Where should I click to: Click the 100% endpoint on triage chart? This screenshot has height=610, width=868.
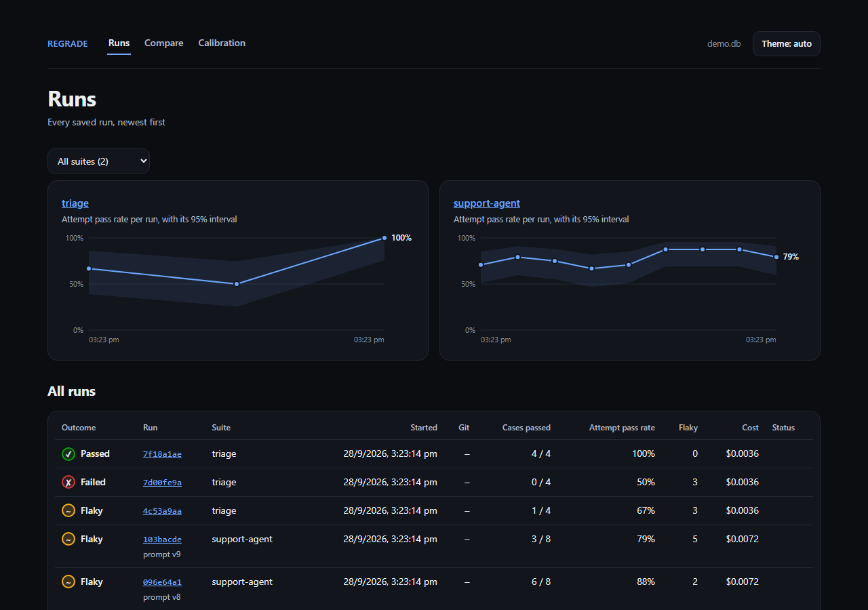pyautogui.click(x=384, y=238)
